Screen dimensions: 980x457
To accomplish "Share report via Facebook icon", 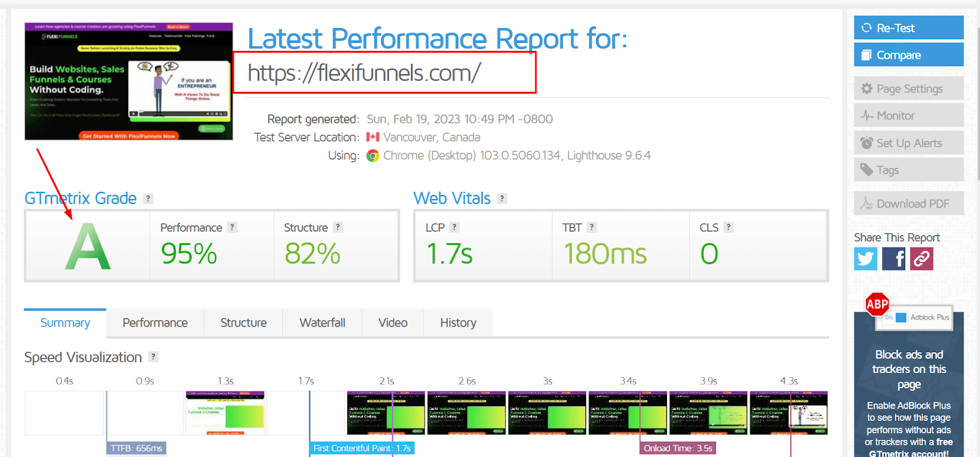I will pyautogui.click(x=894, y=259).
